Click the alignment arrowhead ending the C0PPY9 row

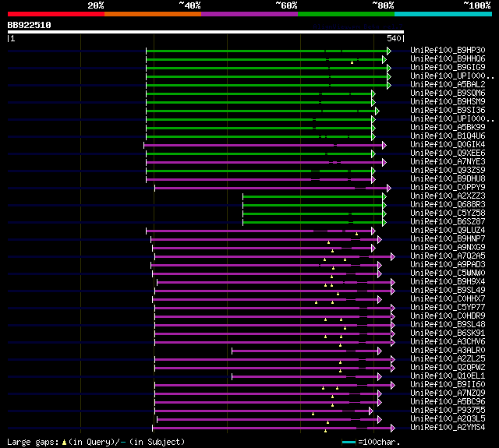tap(389, 189)
